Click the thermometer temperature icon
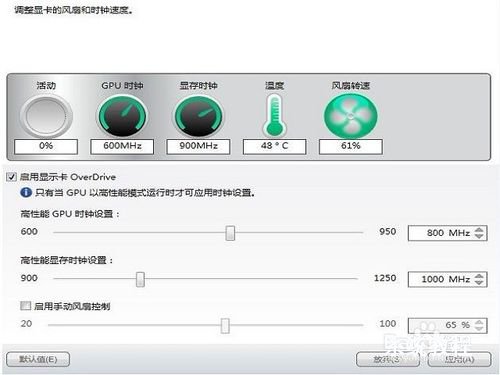Screen dimensions: 500x375 [x=275, y=115]
